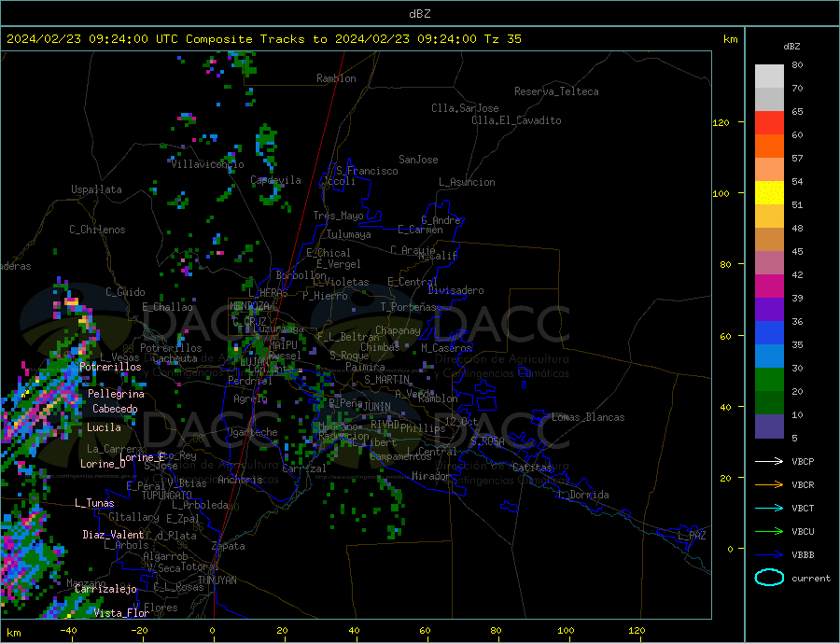Click the 'L_PAZ' map label
The image size is (840, 643).
pos(692,536)
